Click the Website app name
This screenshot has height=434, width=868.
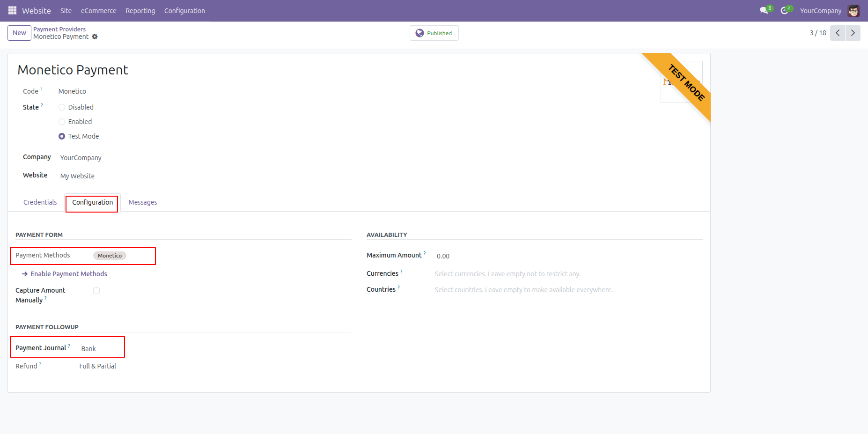[x=37, y=11]
